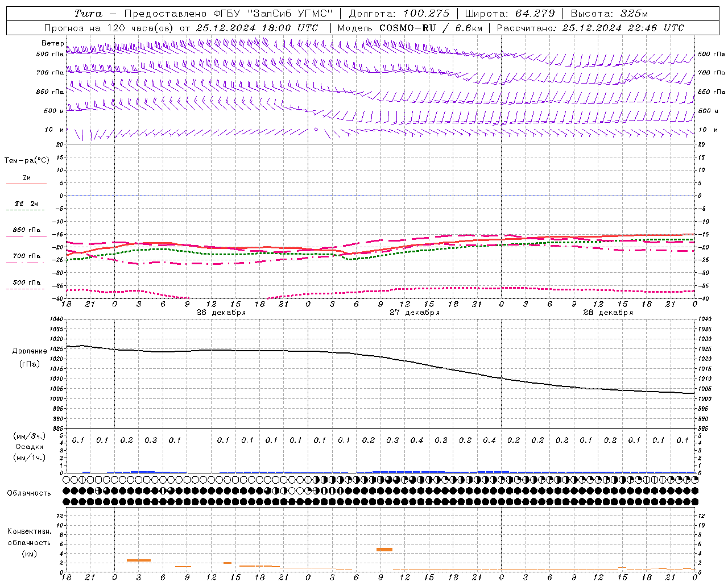The width and height of the screenshot is (728, 582).
Task: Click the 'Td 2м' dew point legend entry
Action: [27, 203]
